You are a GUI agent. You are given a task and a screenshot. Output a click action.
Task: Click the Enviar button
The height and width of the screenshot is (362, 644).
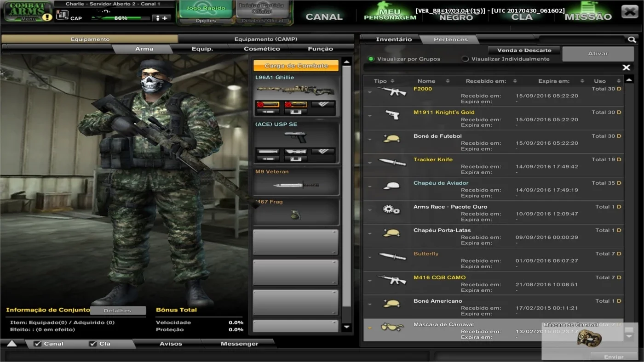(x=614, y=356)
